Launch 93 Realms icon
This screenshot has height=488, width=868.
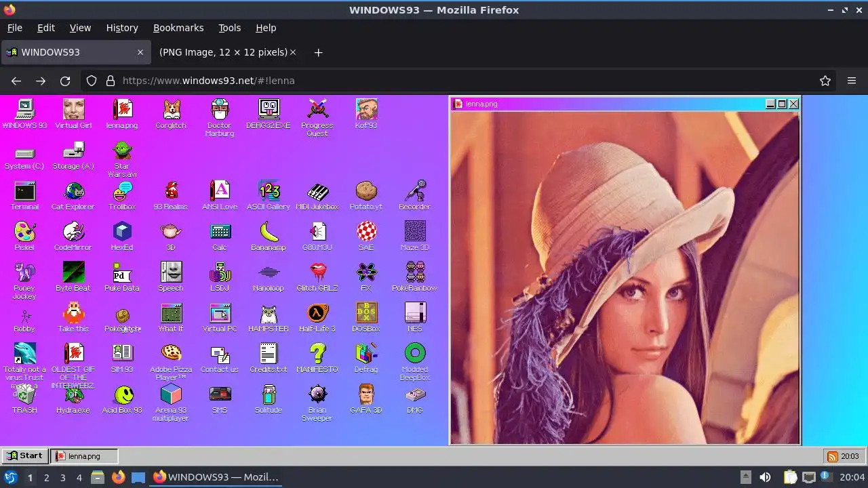pos(171,191)
